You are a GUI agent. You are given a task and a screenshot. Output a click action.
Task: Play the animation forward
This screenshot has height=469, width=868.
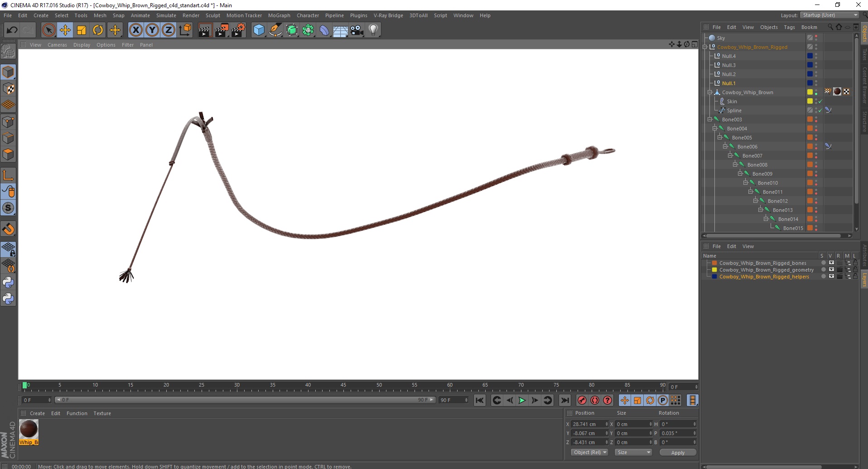coord(522,400)
